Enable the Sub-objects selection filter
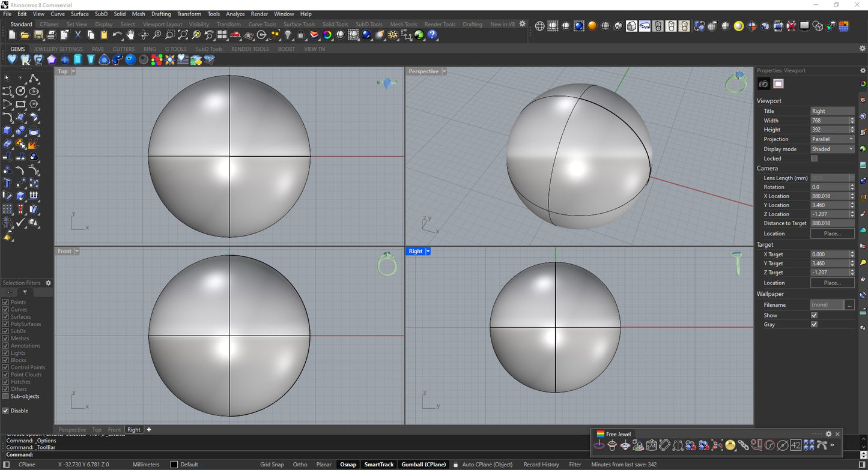This screenshot has height=470, width=868. tap(6, 396)
